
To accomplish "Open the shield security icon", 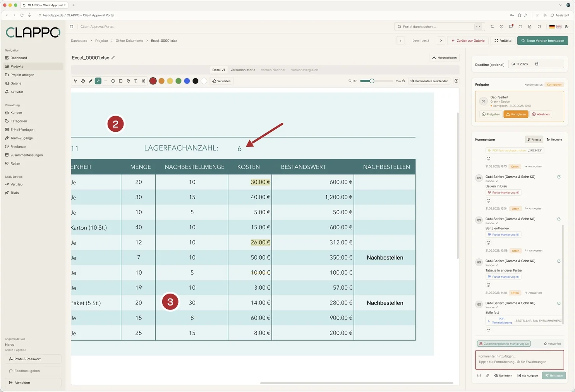I will point(539,27).
